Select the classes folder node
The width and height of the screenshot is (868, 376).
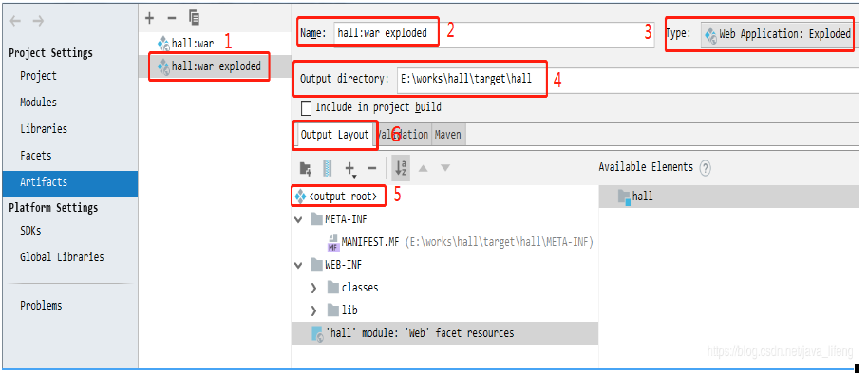click(352, 288)
